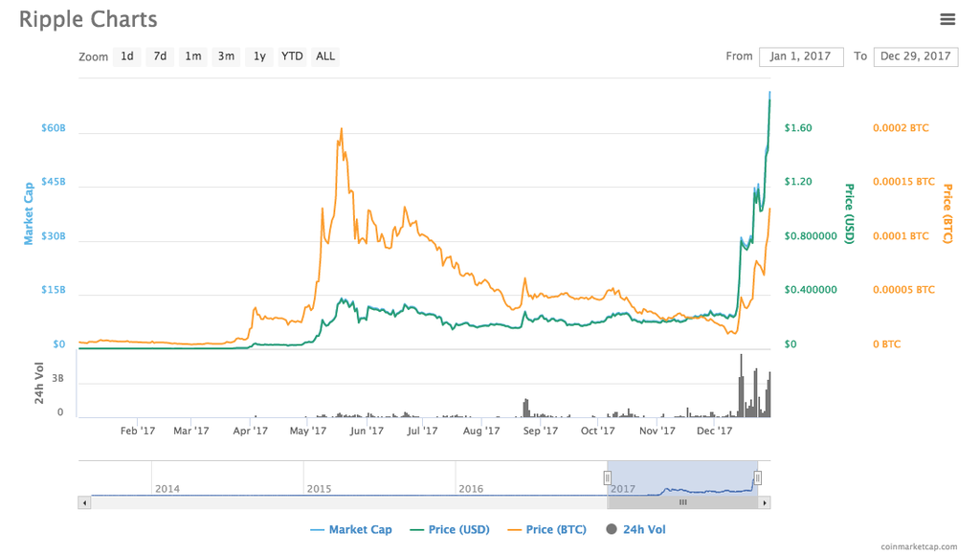The width and height of the screenshot is (980, 554).
Task: Show ALL time range
Action: [x=325, y=56]
